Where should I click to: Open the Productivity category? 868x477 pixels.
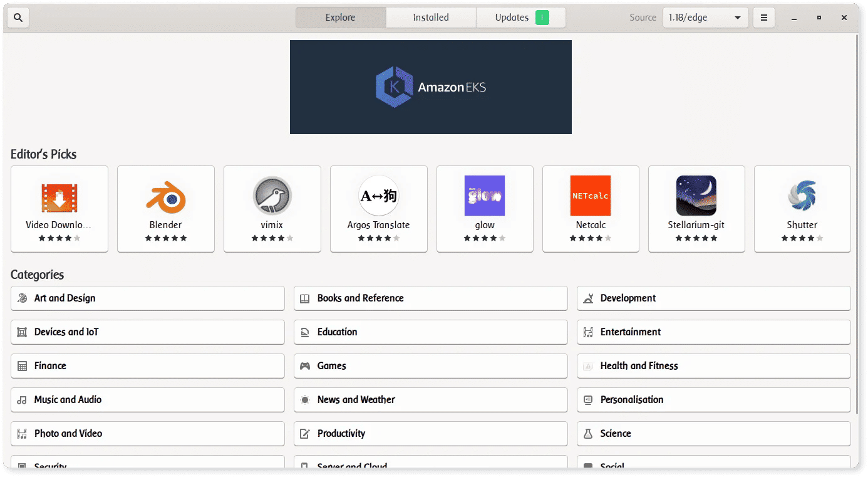point(431,434)
